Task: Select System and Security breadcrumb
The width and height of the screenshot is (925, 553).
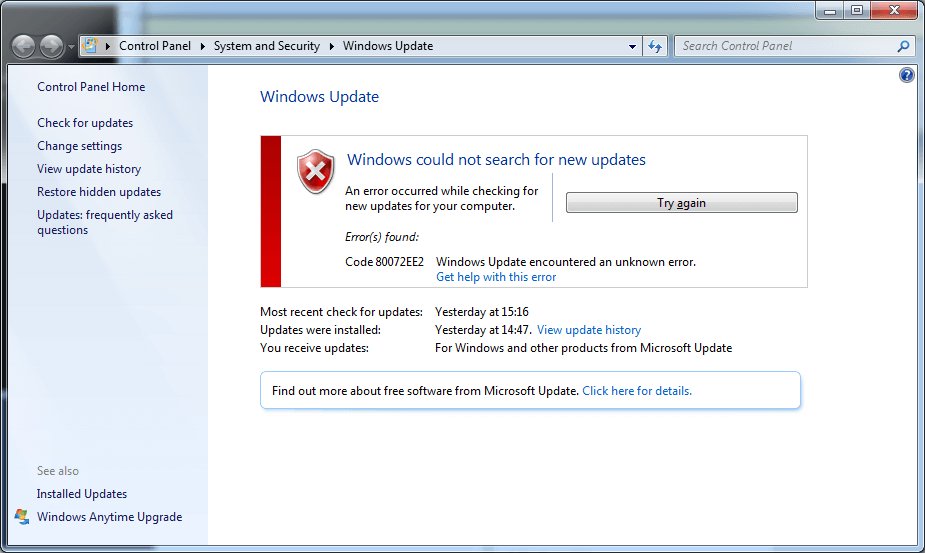Action: [x=267, y=46]
